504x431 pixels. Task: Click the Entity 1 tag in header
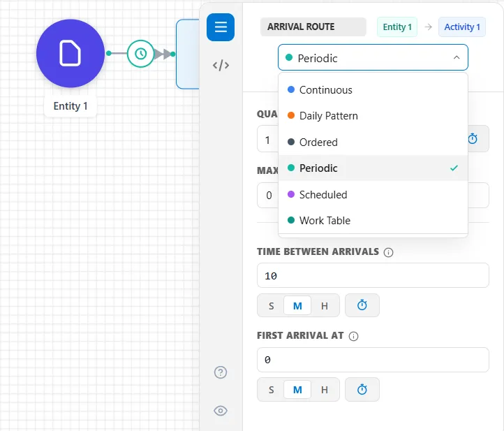click(x=397, y=27)
